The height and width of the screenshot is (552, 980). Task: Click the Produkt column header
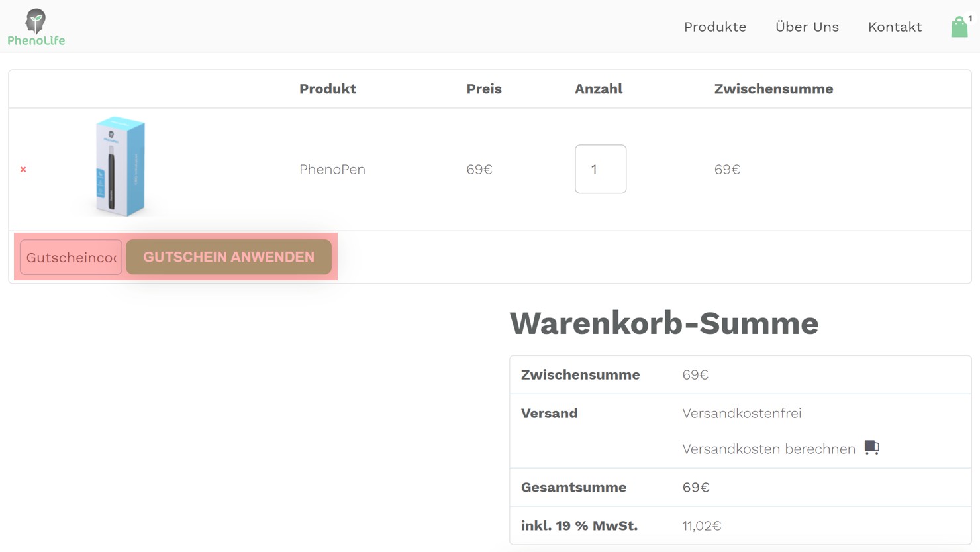pos(327,89)
